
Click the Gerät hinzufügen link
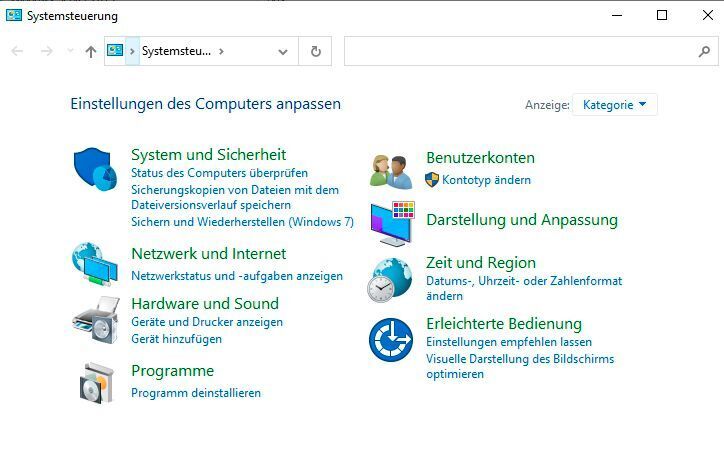[x=176, y=339]
